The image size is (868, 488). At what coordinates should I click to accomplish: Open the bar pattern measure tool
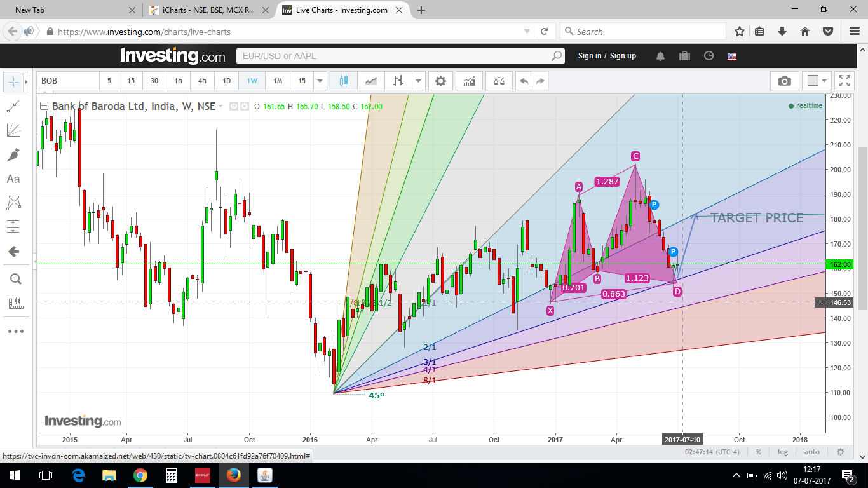click(x=15, y=304)
